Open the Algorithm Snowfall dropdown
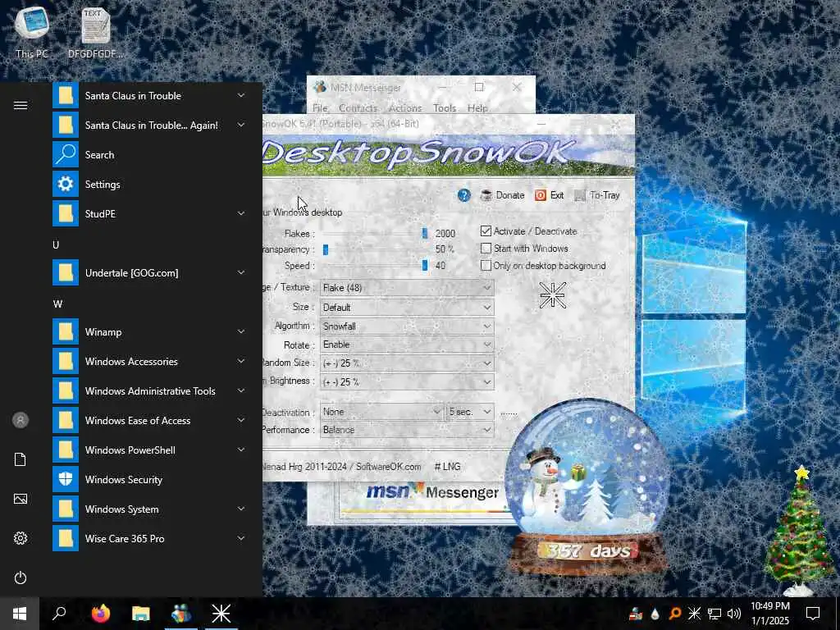The height and width of the screenshot is (630, 840). point(407,326)
